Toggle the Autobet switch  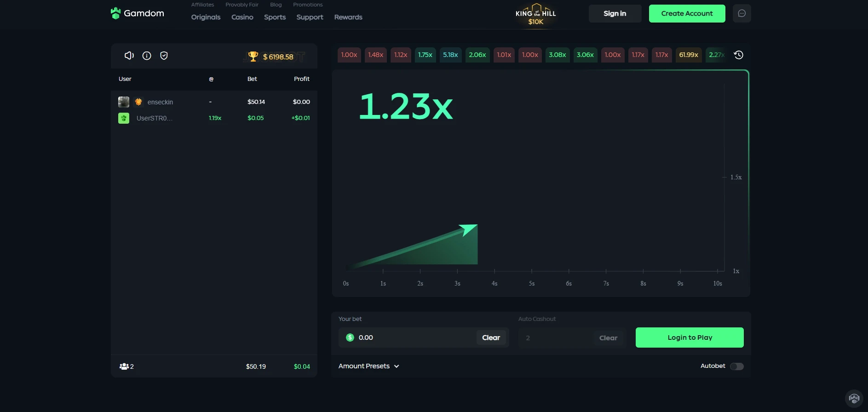737,366
